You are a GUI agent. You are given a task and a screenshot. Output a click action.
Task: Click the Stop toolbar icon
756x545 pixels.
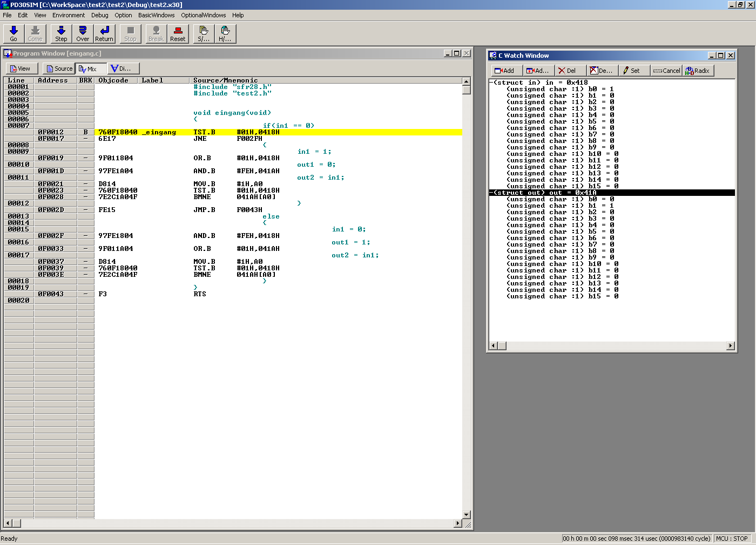130,33
